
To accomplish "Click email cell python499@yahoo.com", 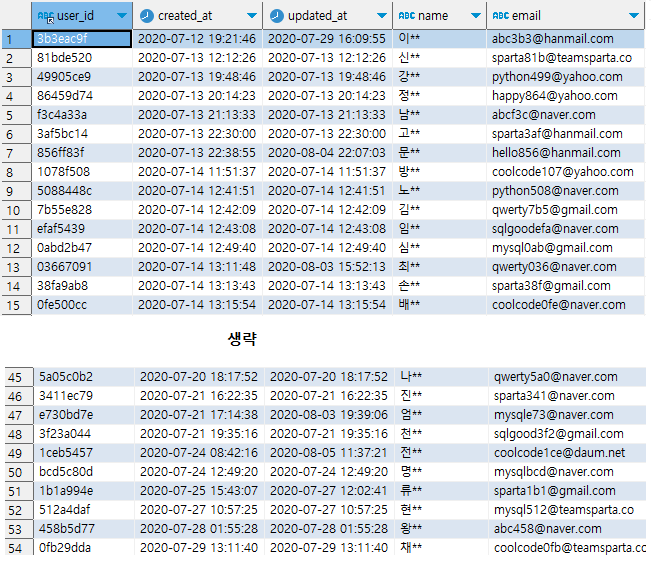I will [x=565, y=77].
